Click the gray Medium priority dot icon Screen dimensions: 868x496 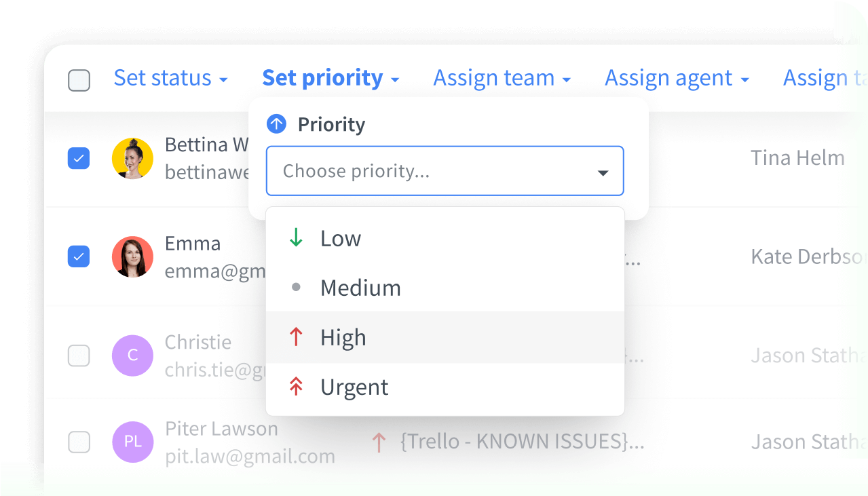(x=297, y=287)
